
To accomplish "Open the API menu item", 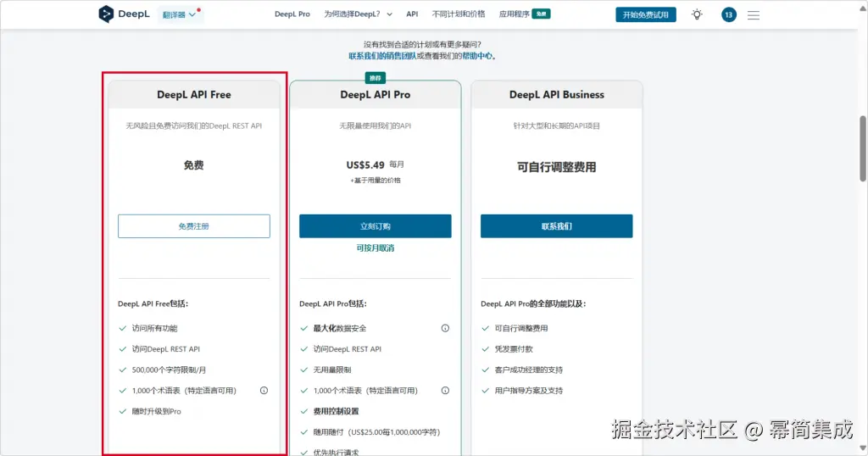I will (x=412, y=14).
